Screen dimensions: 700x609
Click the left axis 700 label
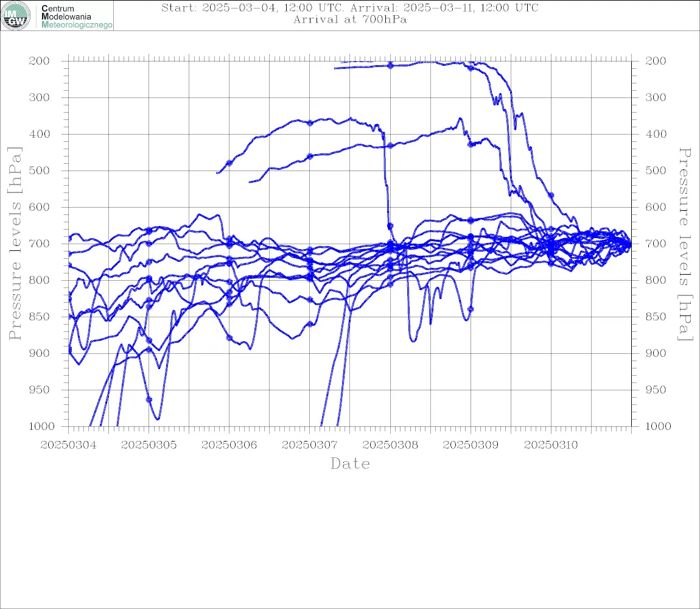39,244
